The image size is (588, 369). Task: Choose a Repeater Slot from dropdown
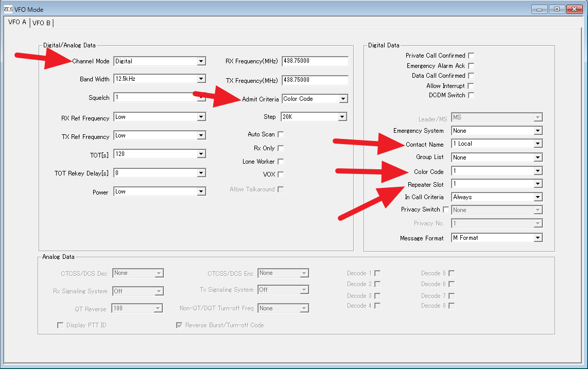tap(496, 184)
